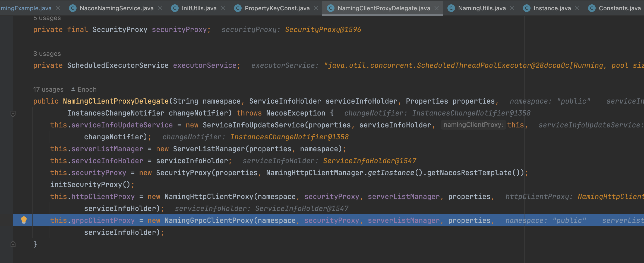
Task: Select PropertyKeyConst.java tab
Action: click(x=277, y=8)
